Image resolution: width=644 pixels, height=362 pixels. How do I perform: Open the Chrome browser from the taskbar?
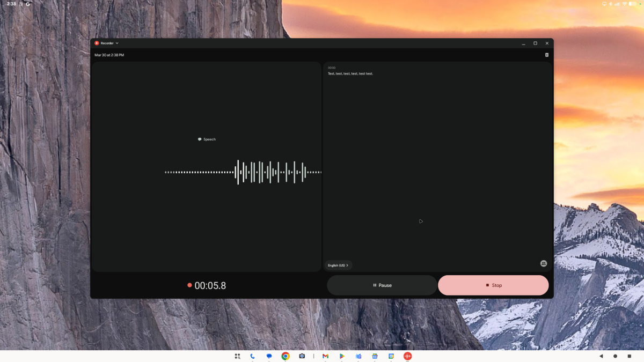(x=286, y=356)
